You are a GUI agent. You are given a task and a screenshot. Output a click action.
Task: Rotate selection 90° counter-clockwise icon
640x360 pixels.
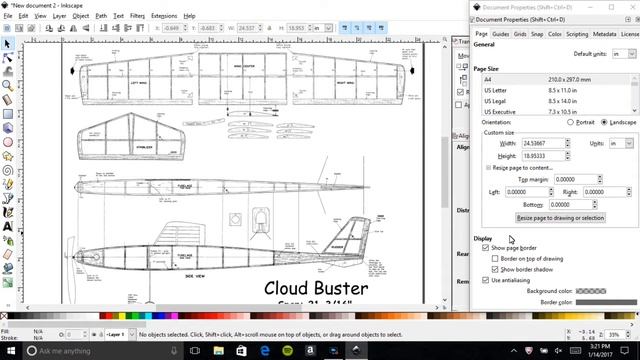coord(49,28)
